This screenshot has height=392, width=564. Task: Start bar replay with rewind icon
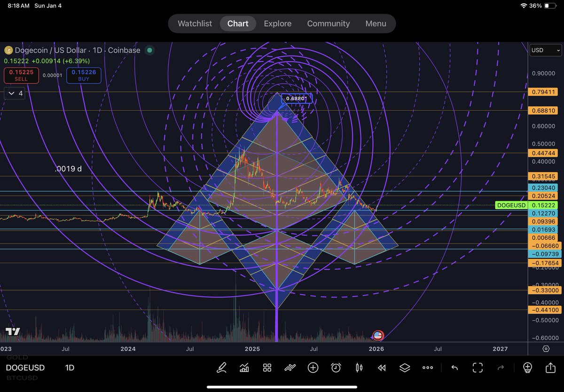pos(382,368)
